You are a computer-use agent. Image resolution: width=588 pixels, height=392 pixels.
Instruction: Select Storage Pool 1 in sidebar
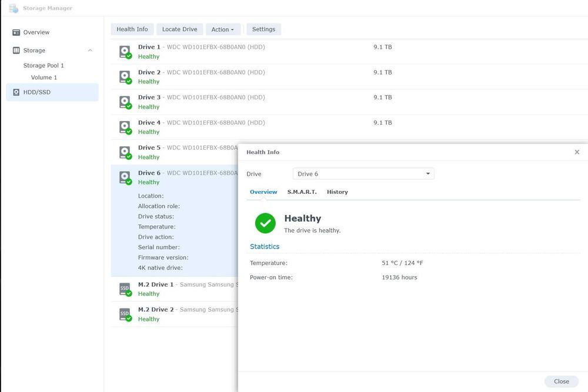click(44, 65)
